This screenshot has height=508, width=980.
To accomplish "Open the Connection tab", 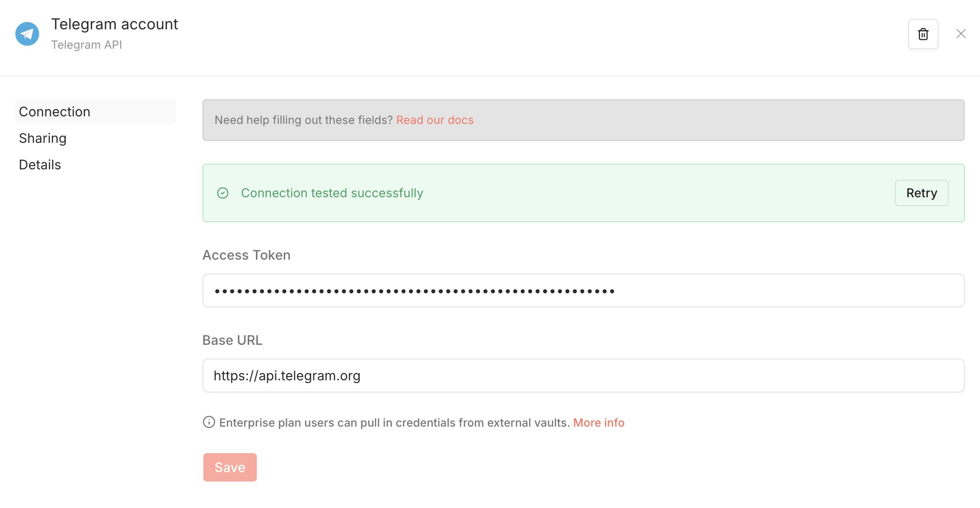I will pyautogui.click(x=54, y=112).
